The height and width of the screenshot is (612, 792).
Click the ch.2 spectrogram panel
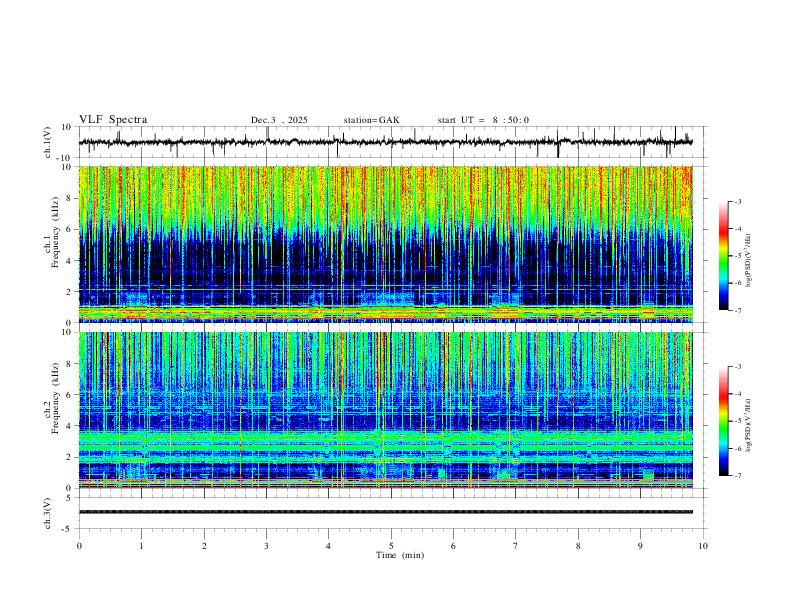(x=386, y=410)
